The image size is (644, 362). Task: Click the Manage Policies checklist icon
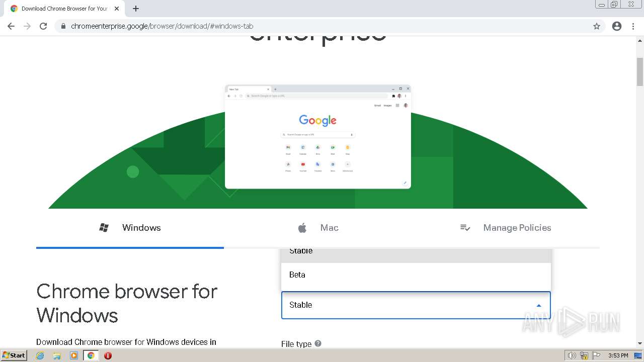click(x=465, y=228)
